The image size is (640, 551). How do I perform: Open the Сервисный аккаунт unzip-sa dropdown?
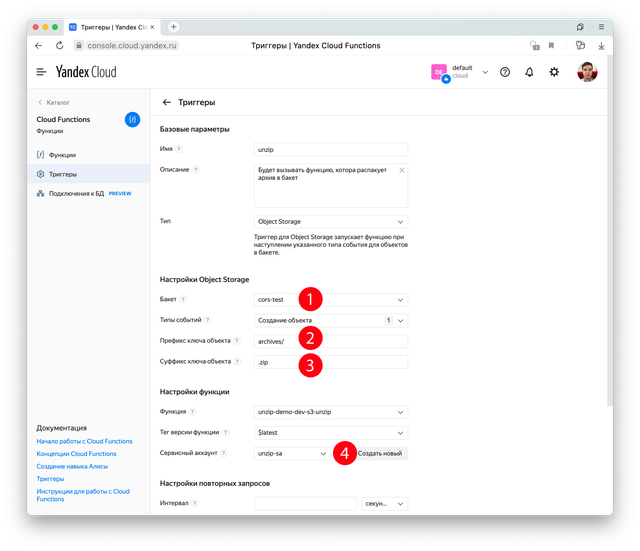click(292, 453)
